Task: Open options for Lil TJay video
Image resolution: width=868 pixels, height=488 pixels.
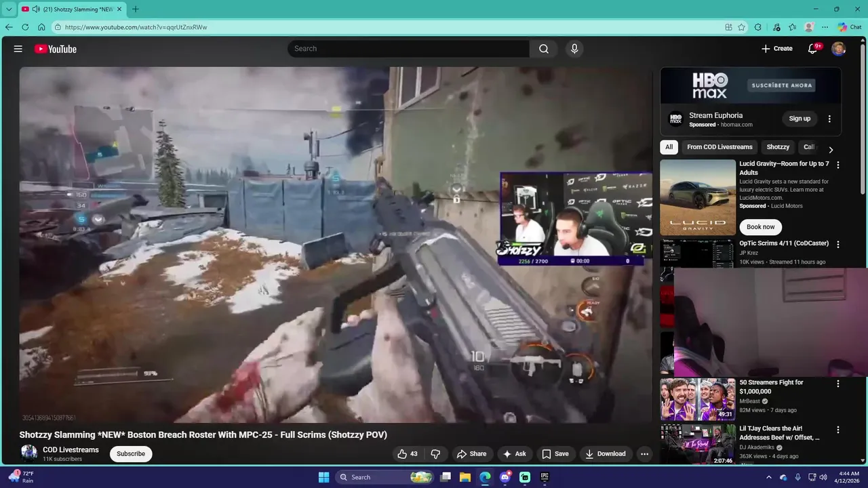Action: click(x=838, y=430)
